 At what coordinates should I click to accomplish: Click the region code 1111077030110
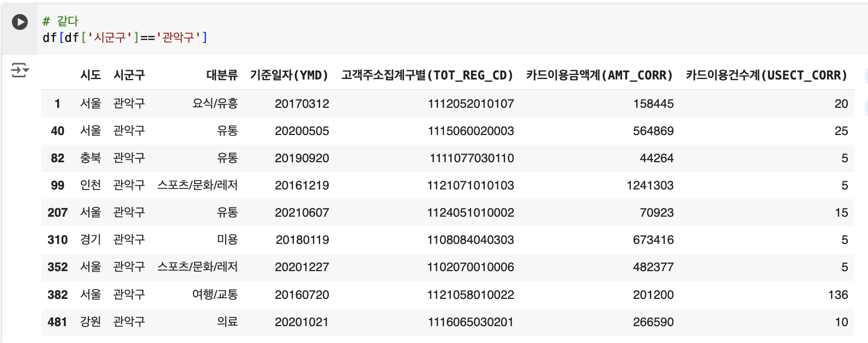pyautogui.click(x=472, y=158)
